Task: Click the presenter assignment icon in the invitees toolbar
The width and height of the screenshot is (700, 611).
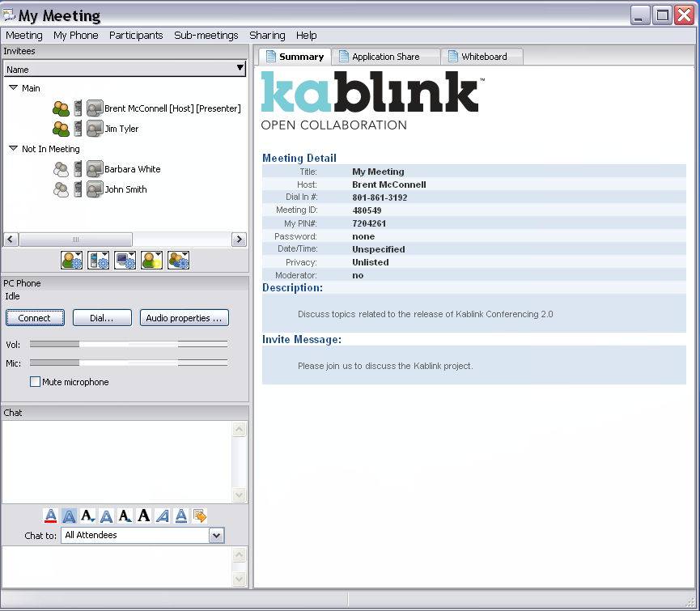Action: 151,260
